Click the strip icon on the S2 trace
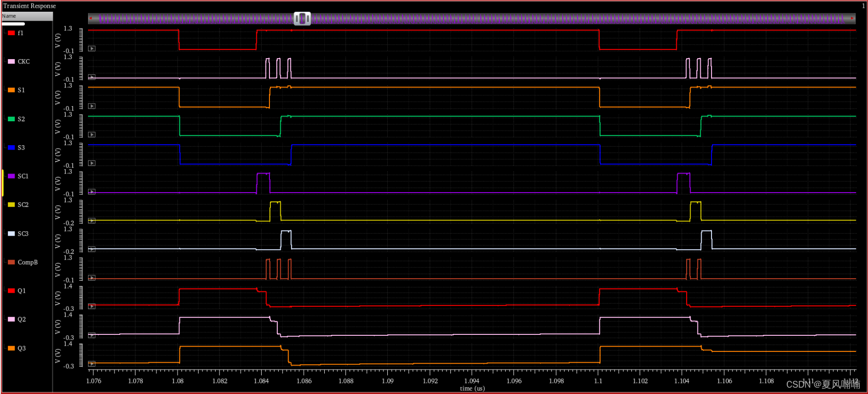This screenshot has width=868, height=394. tap(91, 134)
